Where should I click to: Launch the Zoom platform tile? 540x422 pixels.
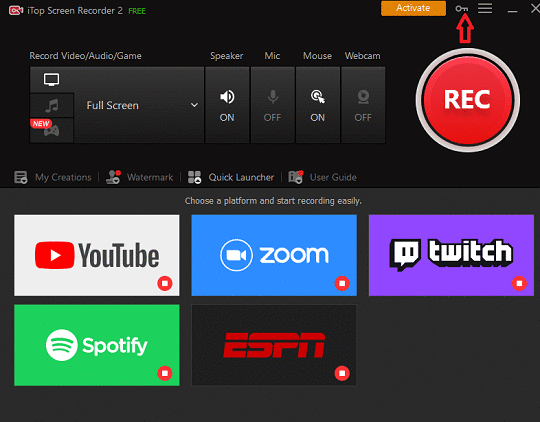click(x=274, y=255)
